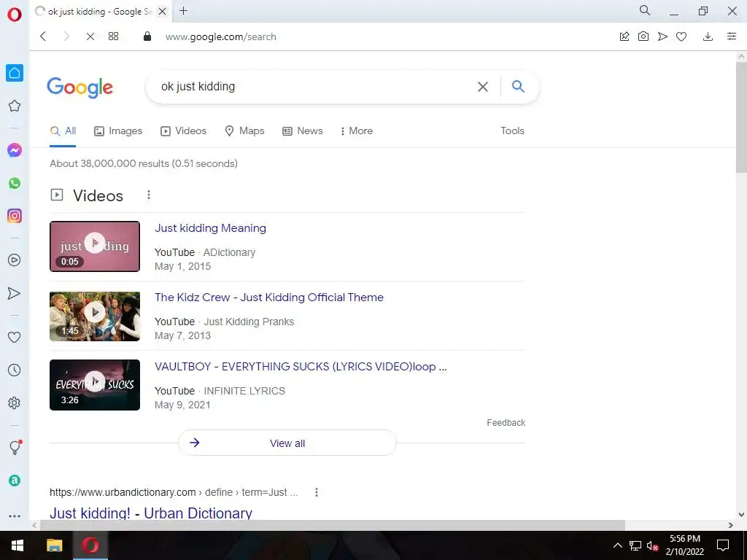Click View all videos button
Image resolution: width=747 pixels, height=560 pixels.
click(x=287, y=443)
